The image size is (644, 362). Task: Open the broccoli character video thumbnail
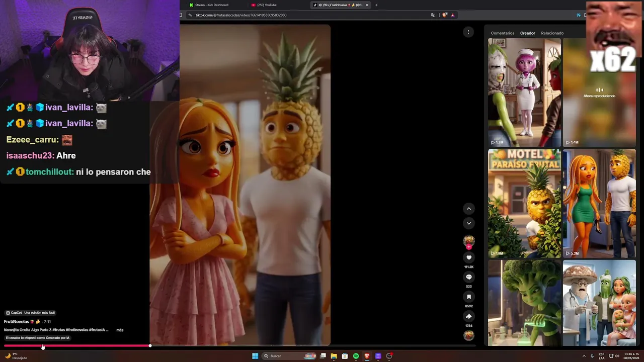pos(524,303)
